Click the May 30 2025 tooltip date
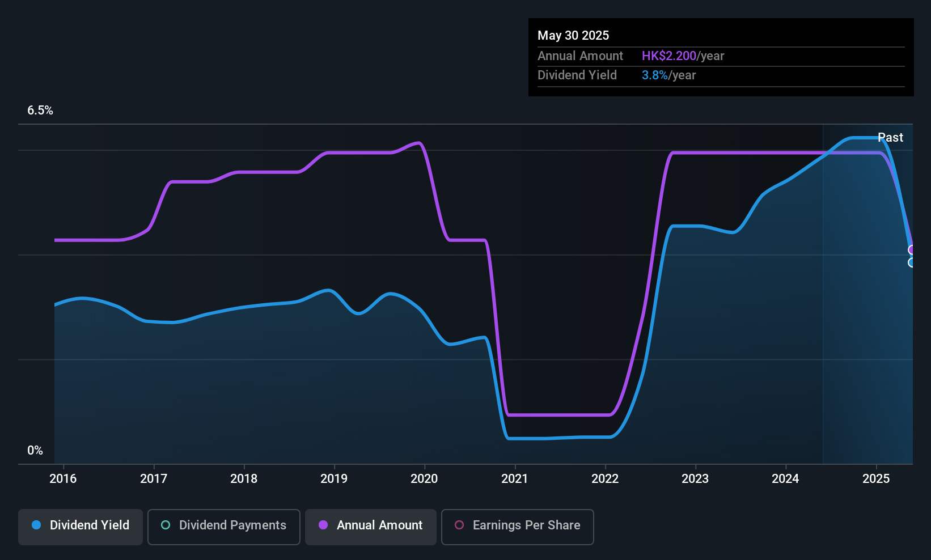The width and height of the screenshot is (931, 560). (573, 36)
